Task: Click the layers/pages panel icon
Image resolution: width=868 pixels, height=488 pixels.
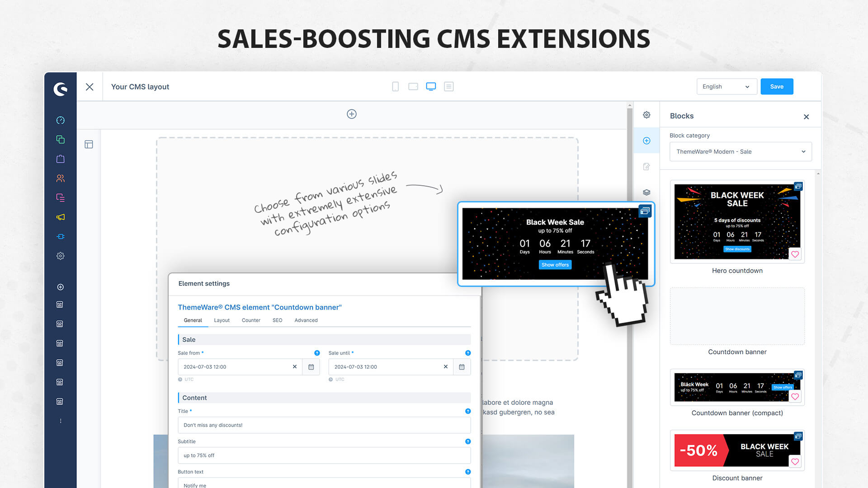Action: pos(647,192)
